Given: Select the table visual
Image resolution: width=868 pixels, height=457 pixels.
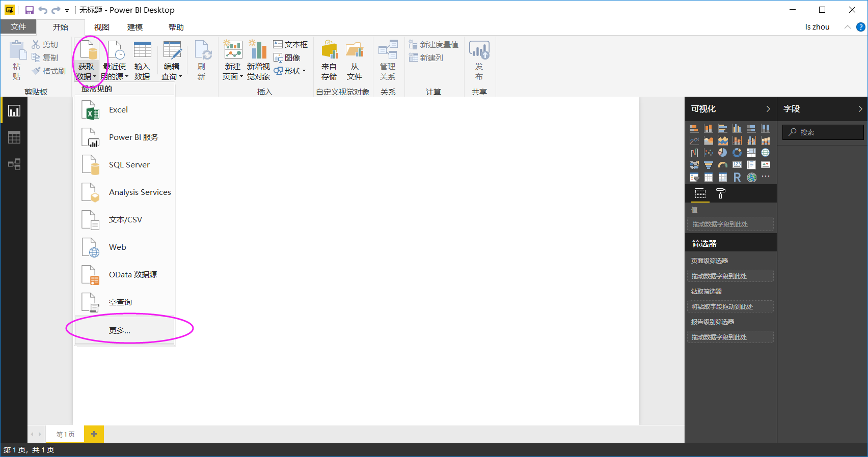Looking at the screenshot, I should [x=708, y=177].
